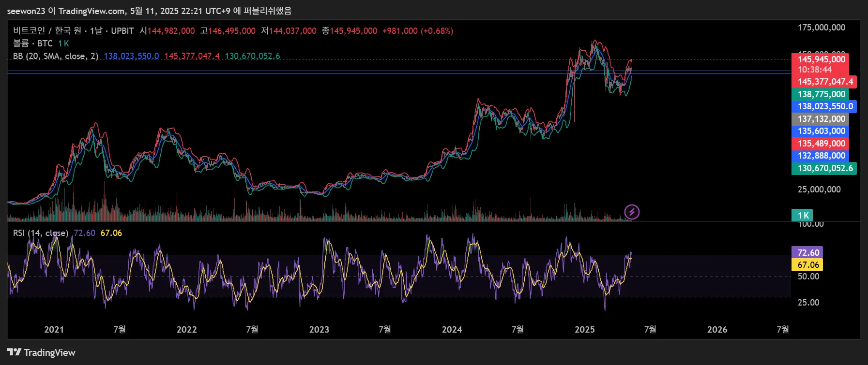The image size is (868, 365).
Task: Click the 2024 label on time axis
Action: (452, 330)
